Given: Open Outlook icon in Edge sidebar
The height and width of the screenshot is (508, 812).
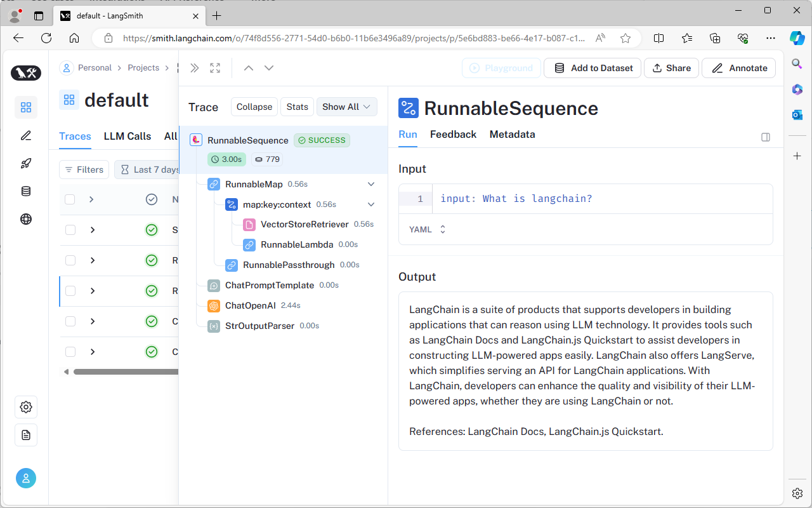Looking at the screenshot, I should (x=797, y=115).
